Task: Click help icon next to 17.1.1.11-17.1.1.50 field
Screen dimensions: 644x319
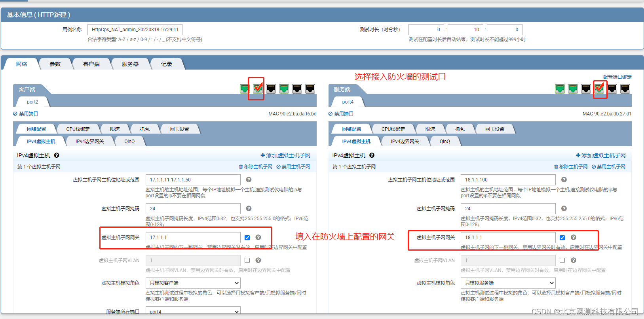Action: [x=249, y=180]
